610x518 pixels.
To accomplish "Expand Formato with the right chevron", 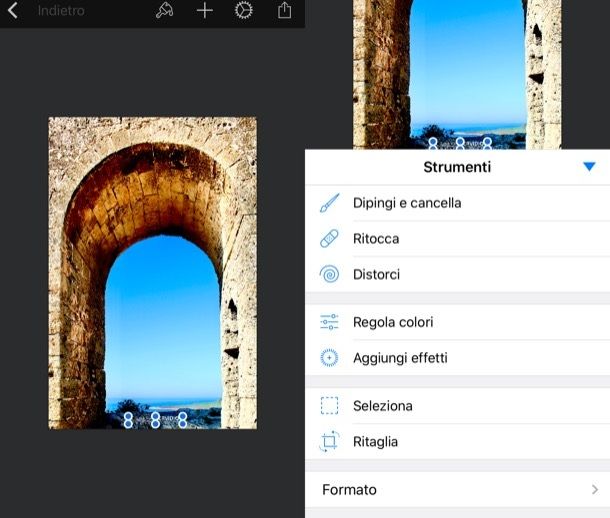I will pos(595,490).
